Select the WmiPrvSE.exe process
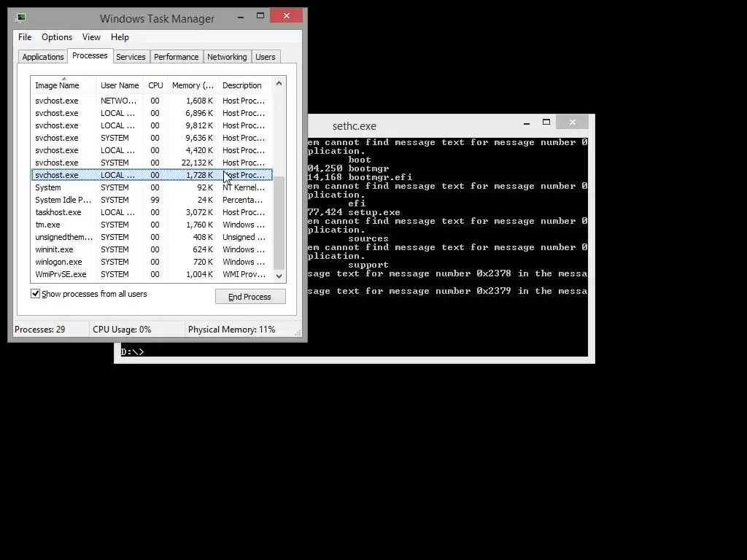The width and height of the screenshot is (747, 560). coord(152,274)
